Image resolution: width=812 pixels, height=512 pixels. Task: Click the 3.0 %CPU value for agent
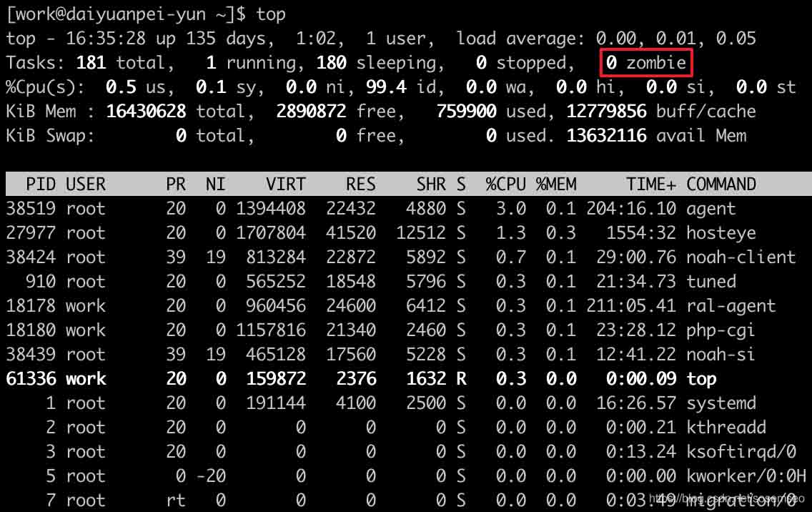pyautogui.click(x=510, y=208)
